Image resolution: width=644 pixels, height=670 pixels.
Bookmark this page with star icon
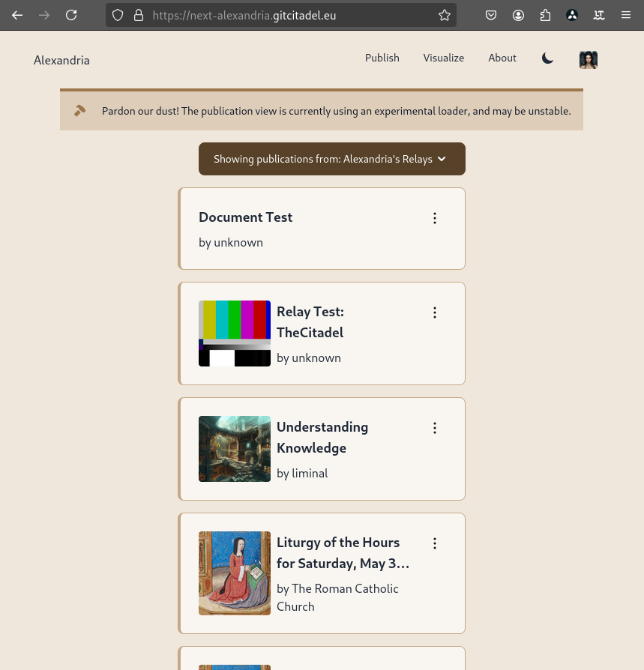pyautogui.click(x=445, y=16)
